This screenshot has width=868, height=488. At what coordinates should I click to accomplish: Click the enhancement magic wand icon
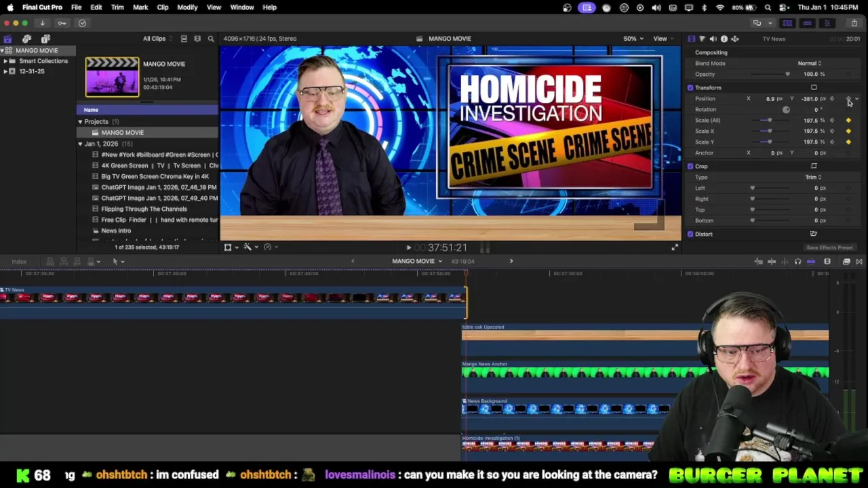point(248,247)
